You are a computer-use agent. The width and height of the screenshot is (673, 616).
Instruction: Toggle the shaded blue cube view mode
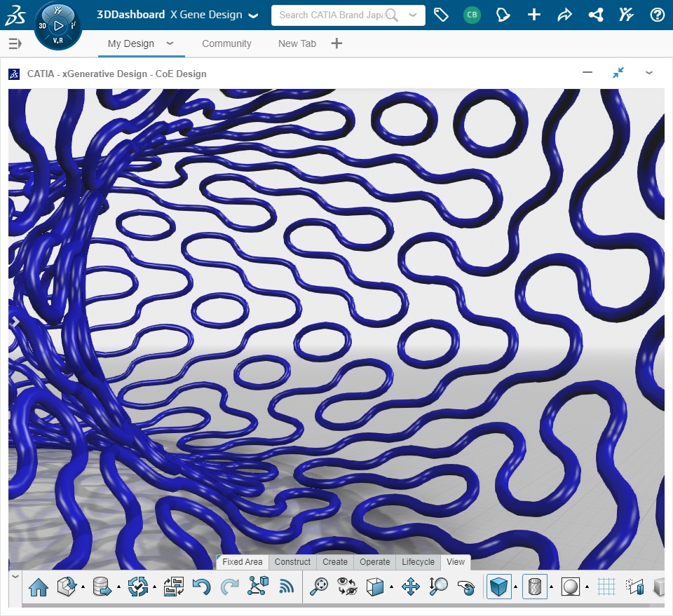click(x=499, y=587)
